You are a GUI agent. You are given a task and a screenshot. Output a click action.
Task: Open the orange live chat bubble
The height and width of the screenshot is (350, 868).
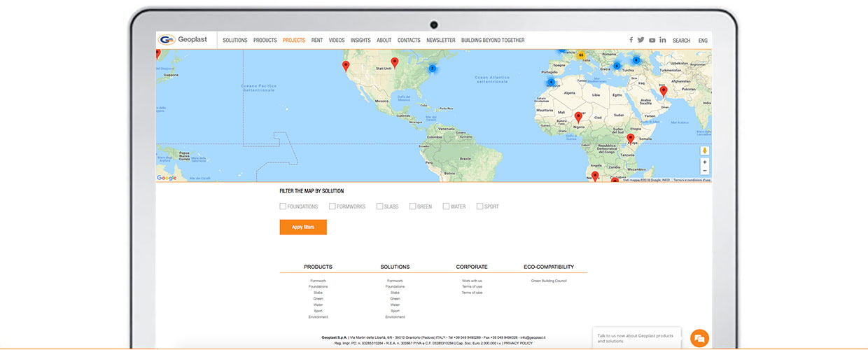pos(699,338)
